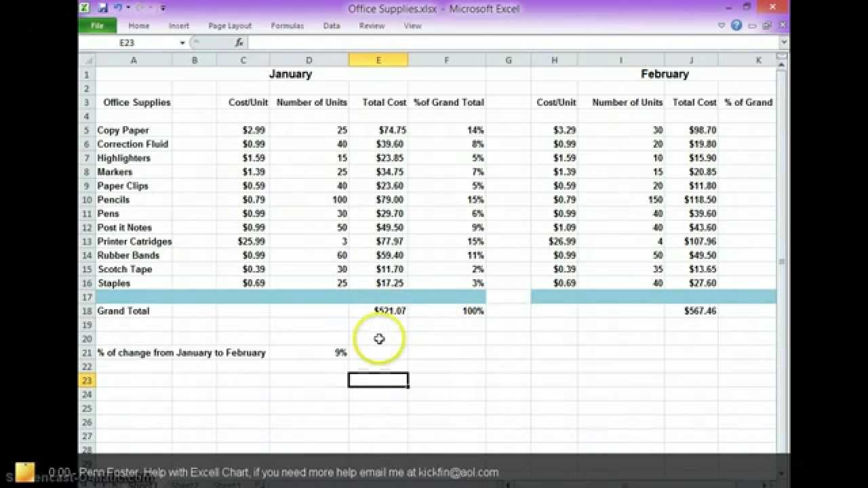Click the $25.99 cost per unit cell
868x488 pixels.
[x=243, y=241]
